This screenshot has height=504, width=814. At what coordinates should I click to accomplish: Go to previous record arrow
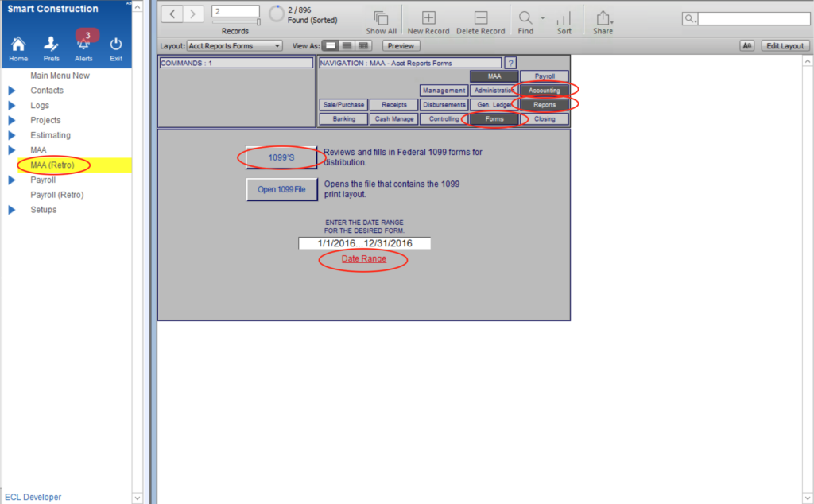pos(173,14)
